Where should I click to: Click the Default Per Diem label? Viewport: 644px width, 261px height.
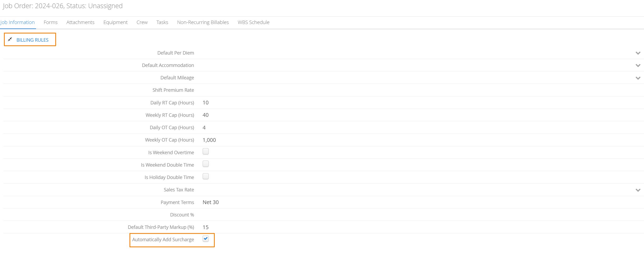coord(176,53)
